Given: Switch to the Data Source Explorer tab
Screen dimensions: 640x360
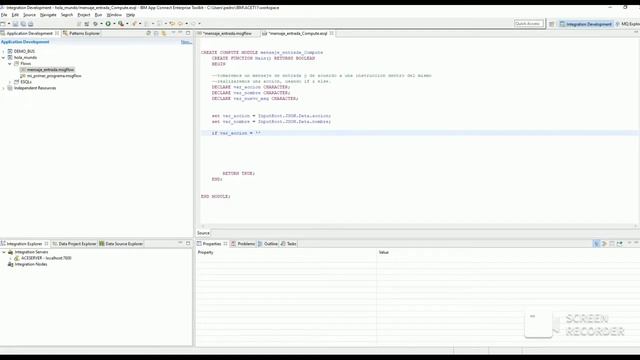Looking at the screenshot, I should pos(121,244).
